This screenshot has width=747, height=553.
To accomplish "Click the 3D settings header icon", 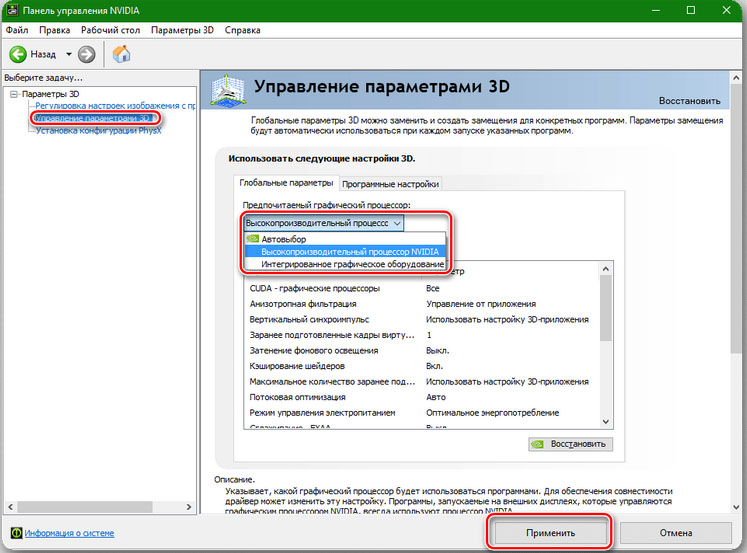I will pos(228,90).
